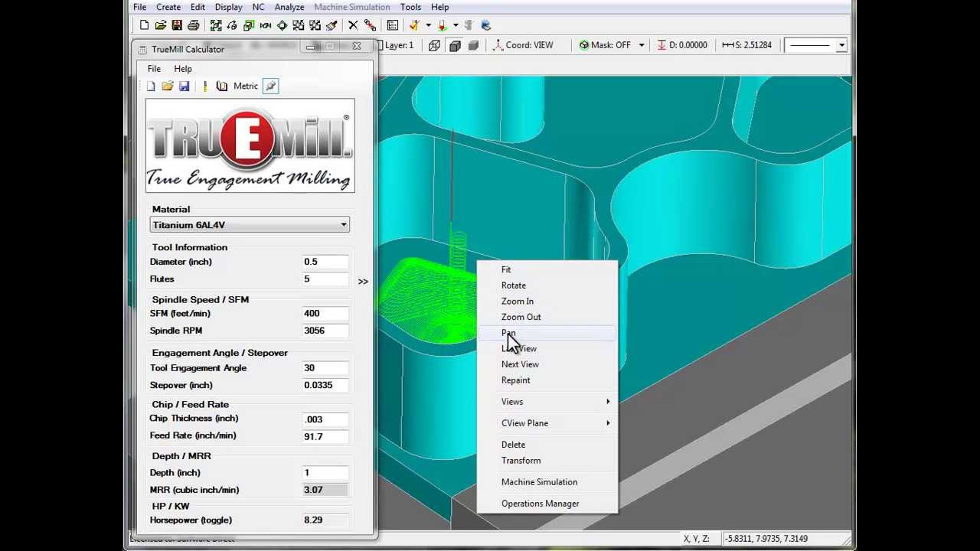Image resolution: width=980 pixels, height=551 pixels.
Task: Click the Mask: OFF button
Action: 605,45
